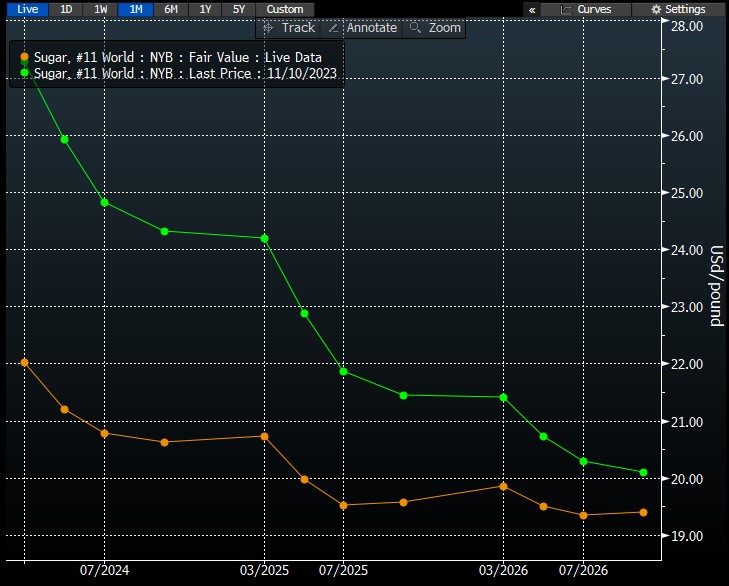Collapse panel with the double-chevron button

coord(532,9)
